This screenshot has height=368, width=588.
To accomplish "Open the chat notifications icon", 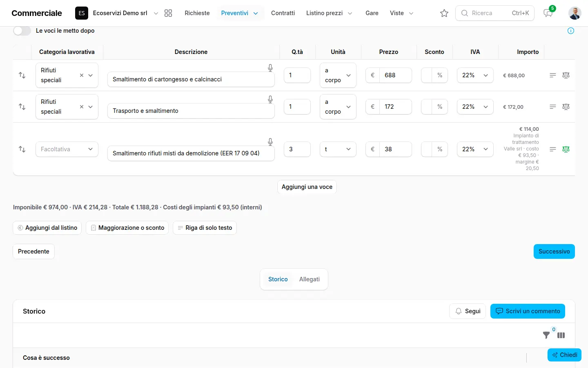I will point(548,13).
